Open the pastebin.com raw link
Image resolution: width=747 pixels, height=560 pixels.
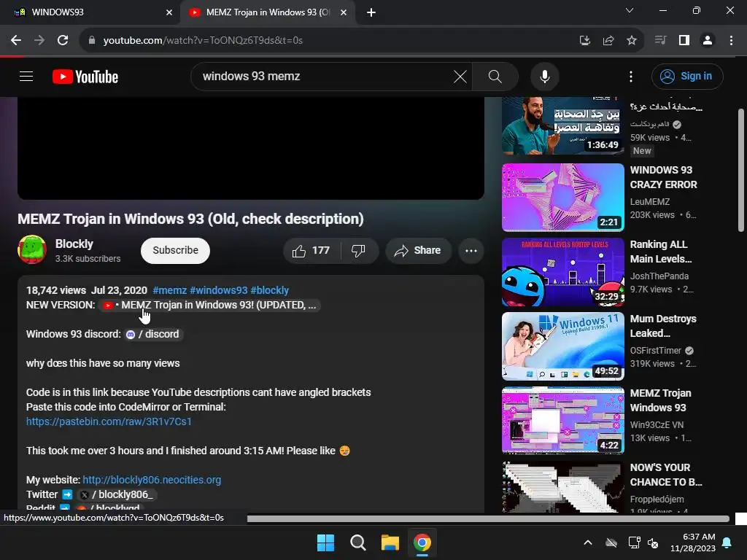[109, 421]
